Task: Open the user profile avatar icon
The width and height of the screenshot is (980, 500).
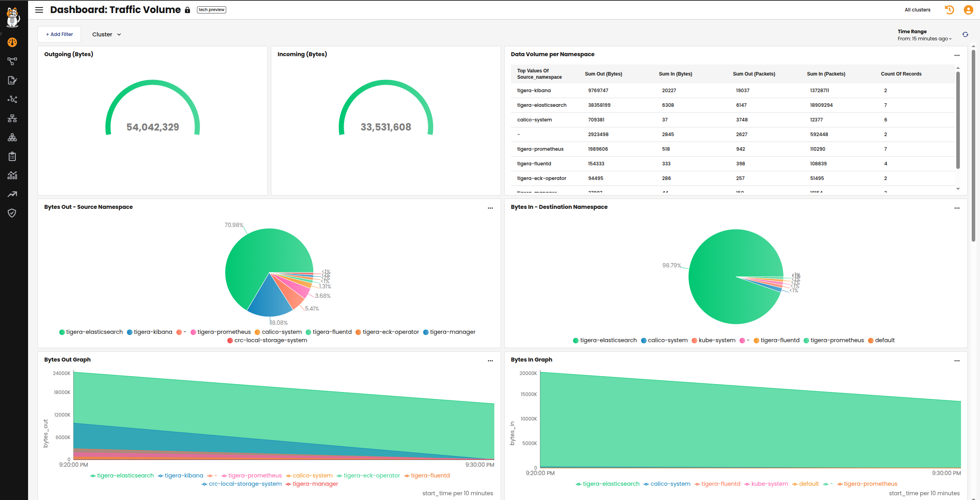Action: point(968,10)
